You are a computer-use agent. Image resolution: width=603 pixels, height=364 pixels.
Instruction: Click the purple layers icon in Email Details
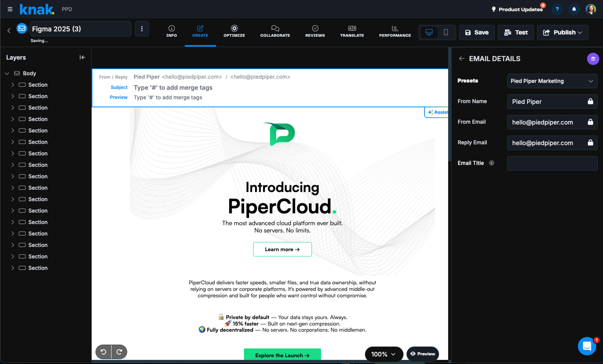point(593,59)
